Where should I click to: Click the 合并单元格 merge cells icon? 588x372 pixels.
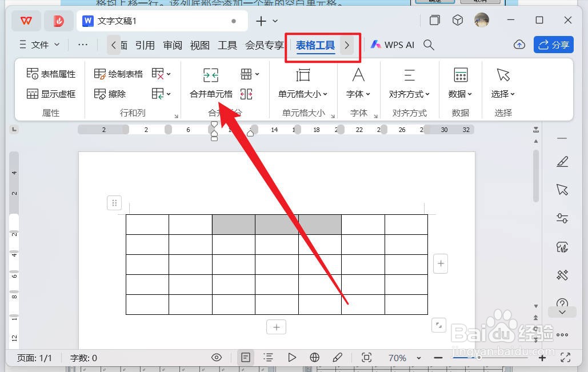[x=210, y=75]
